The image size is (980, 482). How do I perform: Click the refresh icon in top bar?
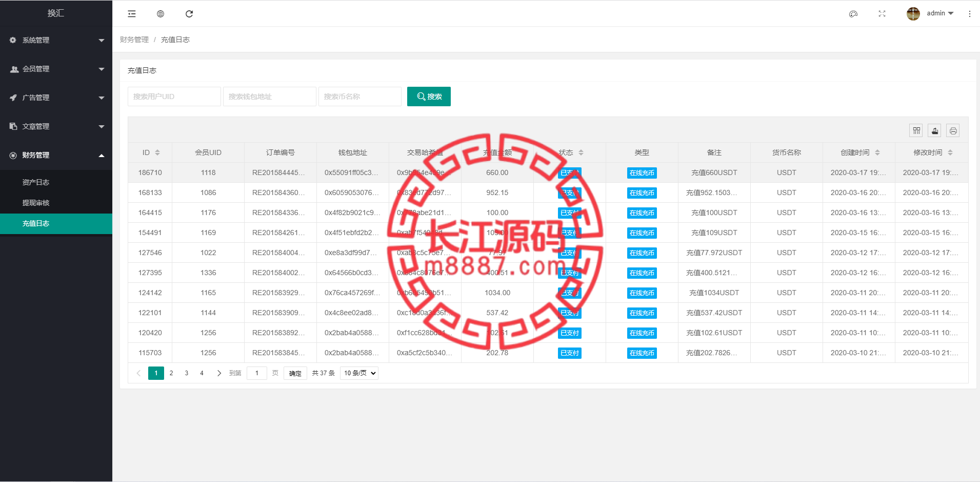click(x=189, y=14)
